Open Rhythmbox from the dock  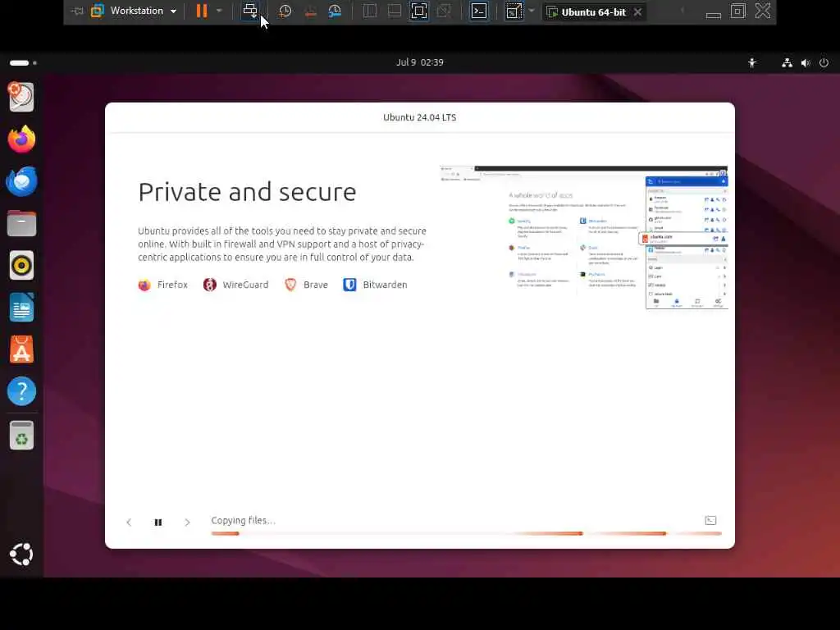click(x=21, y=265)
